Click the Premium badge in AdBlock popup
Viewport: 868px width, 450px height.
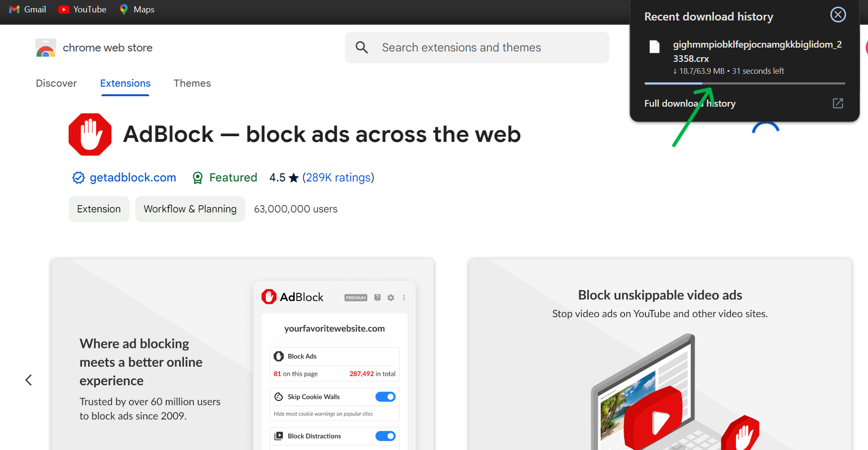coord(356,298)
